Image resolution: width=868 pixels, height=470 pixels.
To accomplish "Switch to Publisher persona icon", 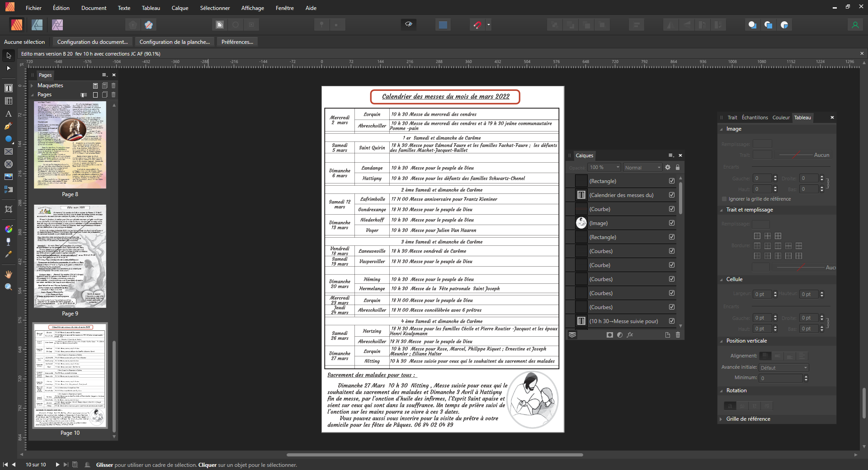I will 17,25.
